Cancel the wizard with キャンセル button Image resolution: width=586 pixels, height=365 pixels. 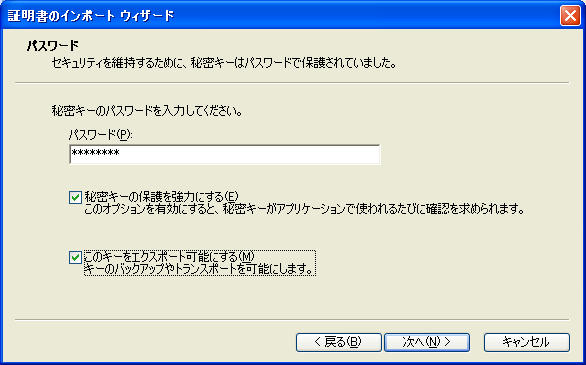coord(527,342)
